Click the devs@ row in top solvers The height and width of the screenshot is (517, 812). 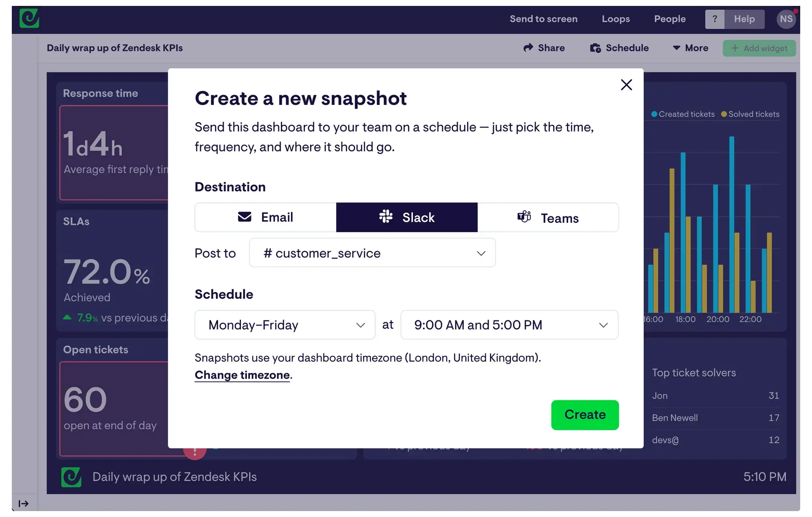(716, 440)
